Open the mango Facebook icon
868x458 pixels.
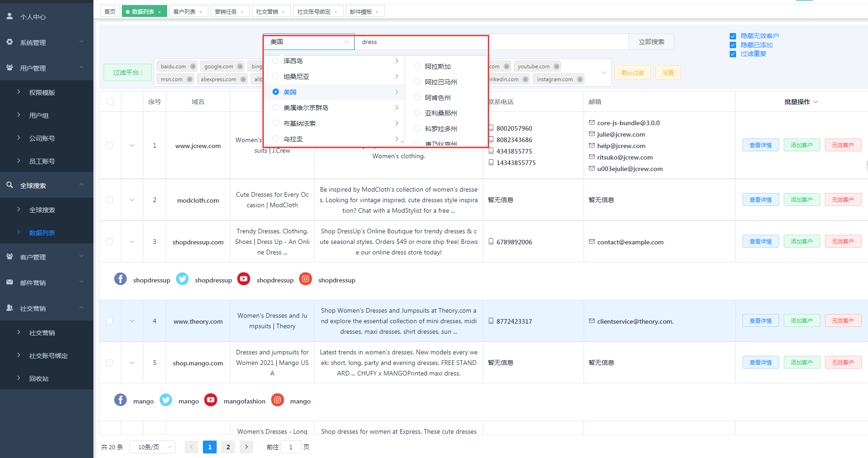pyautogui.click(x=120, y=400)
